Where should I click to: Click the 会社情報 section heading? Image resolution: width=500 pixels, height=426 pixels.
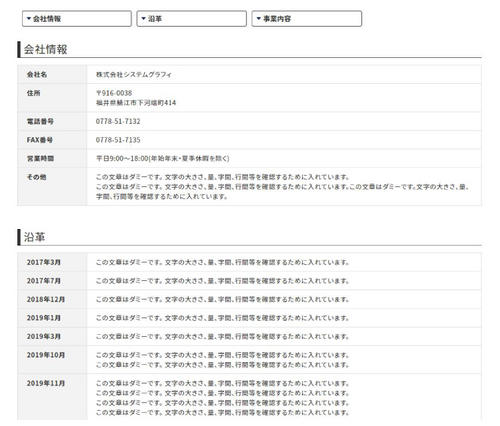pyautogui.click(x=46, y=49)
